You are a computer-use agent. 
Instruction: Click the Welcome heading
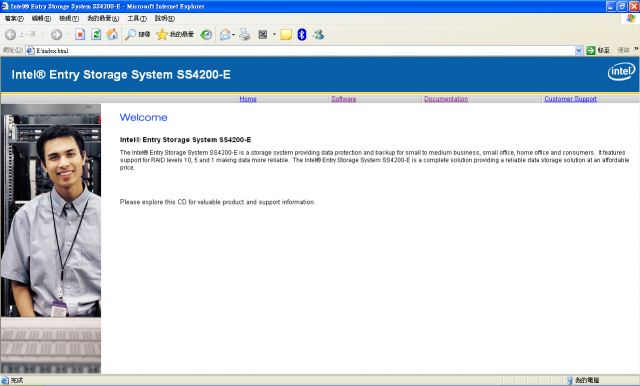(143, 118)
